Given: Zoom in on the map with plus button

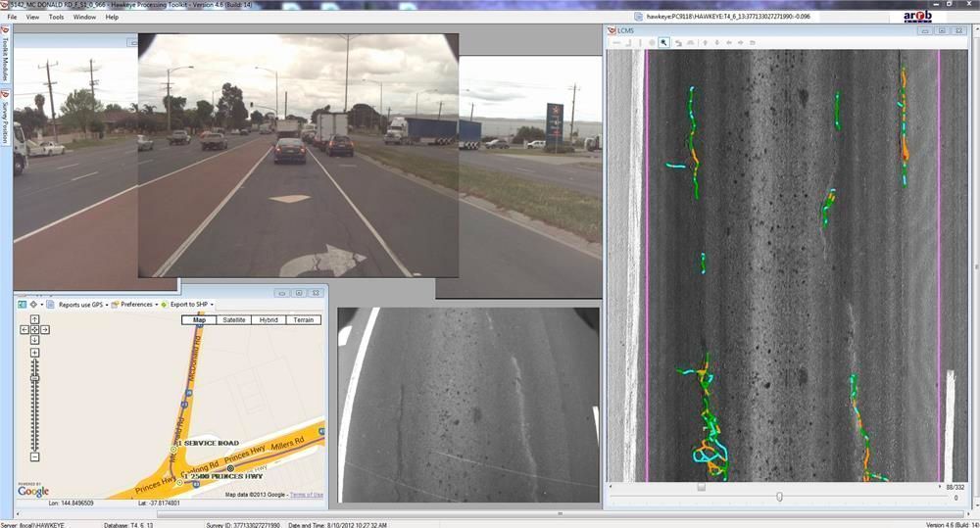Looking at the screenshot, I should click(x=35, y=353).
